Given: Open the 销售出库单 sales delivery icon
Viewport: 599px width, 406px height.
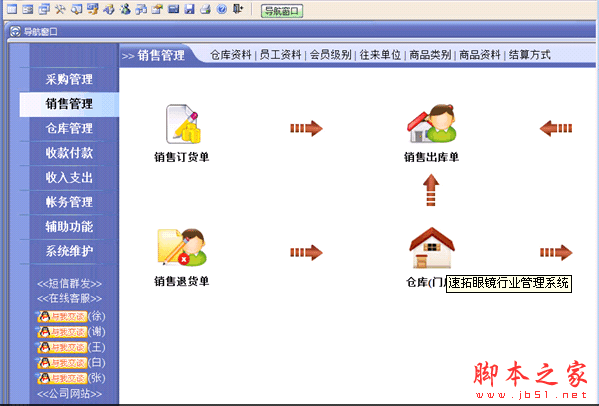Looking at the screenshot, I should click(x=432, y=123).
